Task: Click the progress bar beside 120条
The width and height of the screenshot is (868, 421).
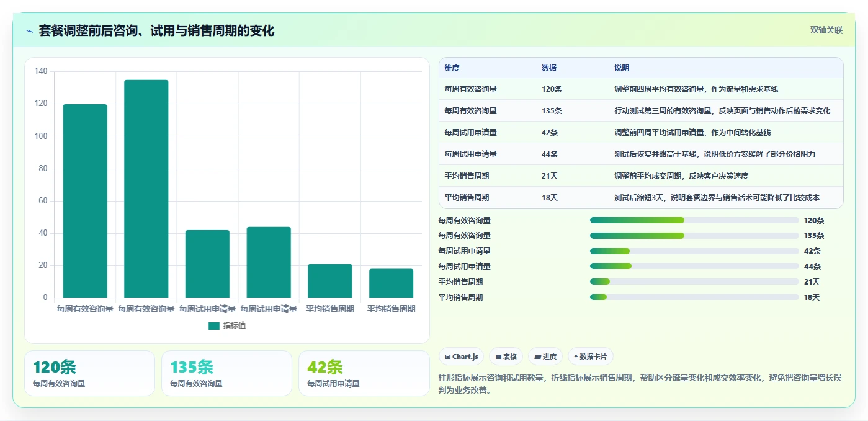Action: point(694,220)
